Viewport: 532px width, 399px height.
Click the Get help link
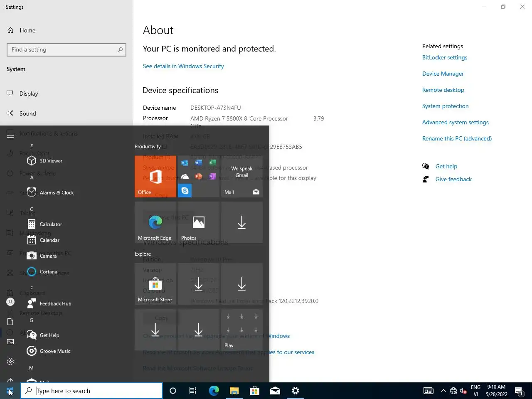tap(446, 166)
